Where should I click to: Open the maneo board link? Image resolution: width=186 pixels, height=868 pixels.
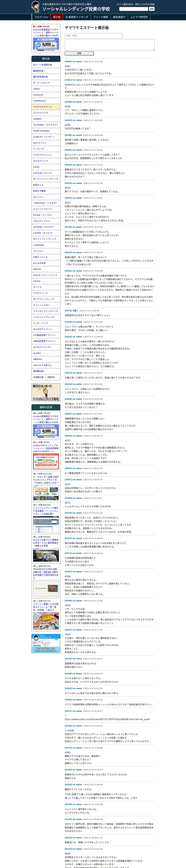coord(46,281)
